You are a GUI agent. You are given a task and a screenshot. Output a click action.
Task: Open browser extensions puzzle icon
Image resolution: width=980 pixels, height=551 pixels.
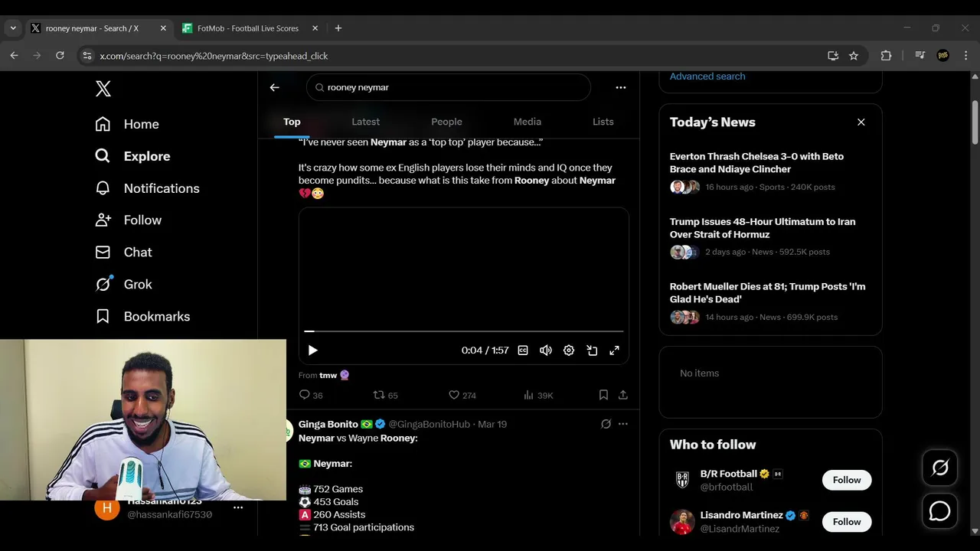click(886, 56)
